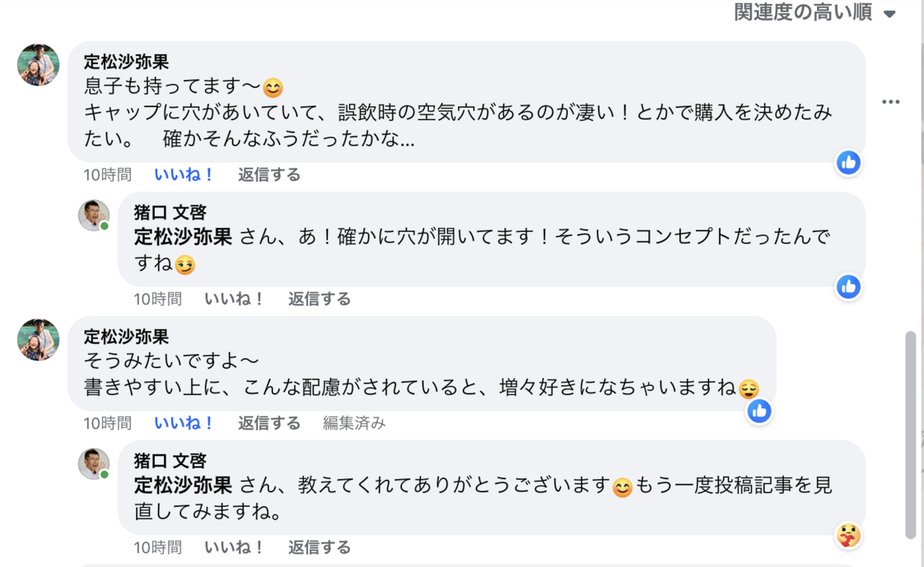The image size is (924, 567).
Task: Toggle いいね！ on the 書きやすい上に comment
Action: pos(184,423)
